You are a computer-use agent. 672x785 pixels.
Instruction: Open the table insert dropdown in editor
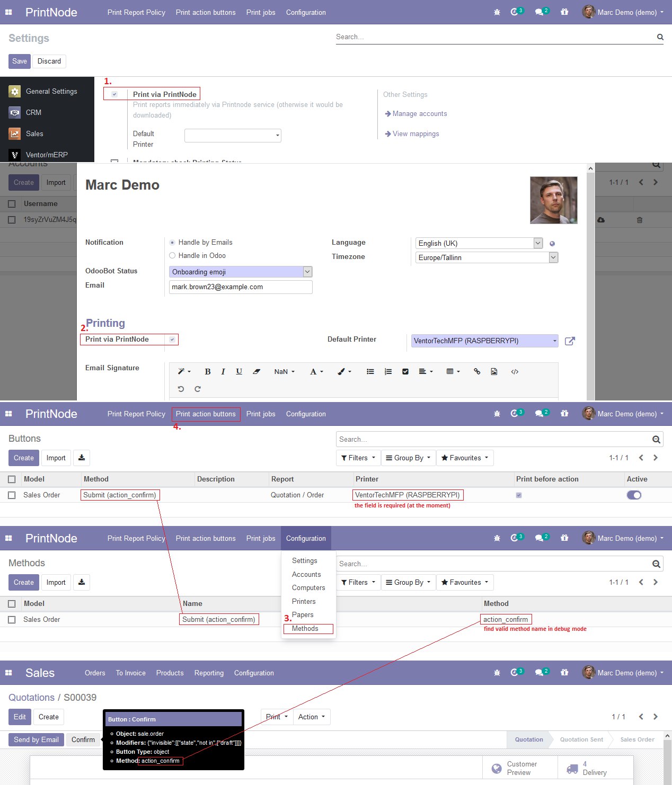pos(453,372)
